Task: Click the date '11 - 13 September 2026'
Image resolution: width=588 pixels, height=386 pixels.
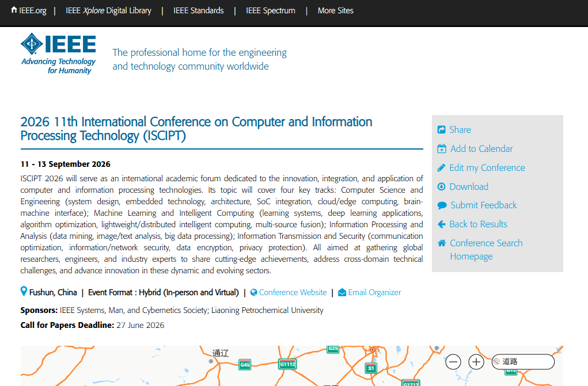Action: tap(65, 164)
